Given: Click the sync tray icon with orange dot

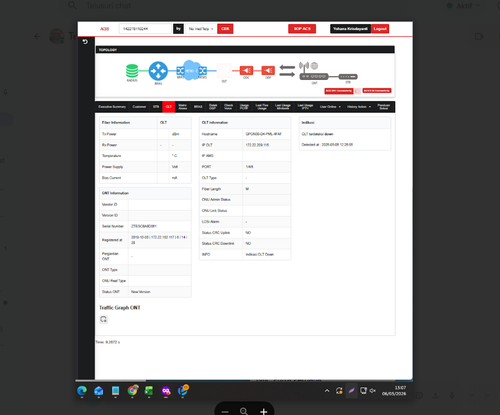Looking at the screenshot, I should click(x=339, y=390).
